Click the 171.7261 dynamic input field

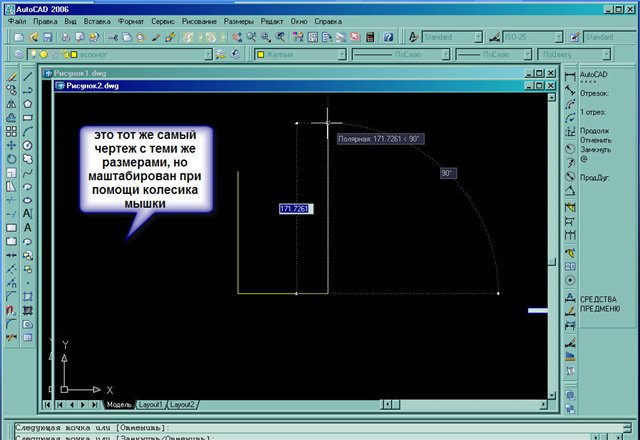point(295,209)
